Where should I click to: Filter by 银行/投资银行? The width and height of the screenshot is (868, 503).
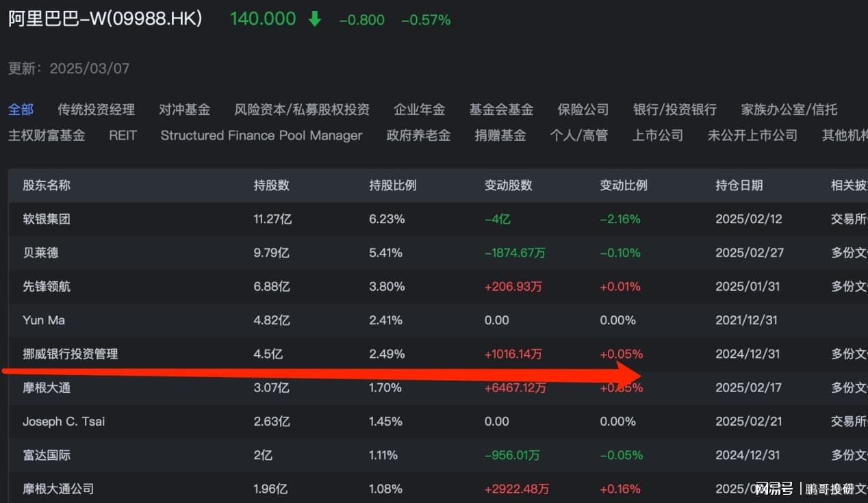[x=675, y=109]
